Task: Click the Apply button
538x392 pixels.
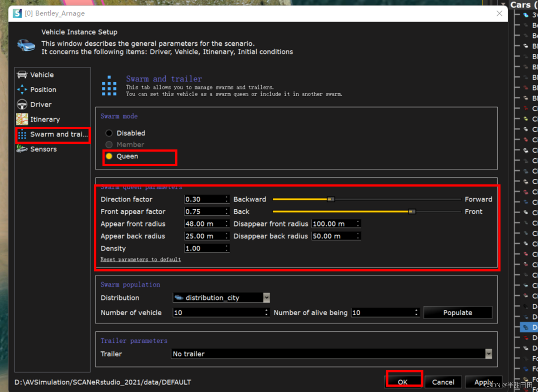Action: tap(484, 382)
